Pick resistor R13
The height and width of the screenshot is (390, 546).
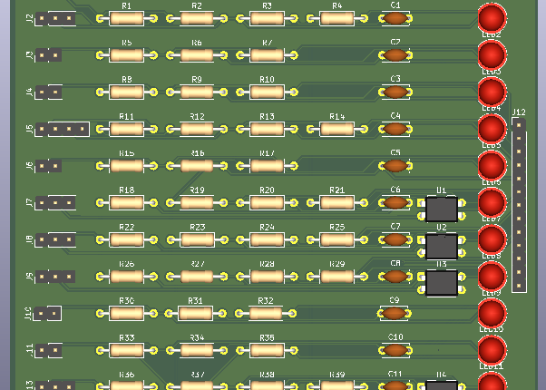267,129
